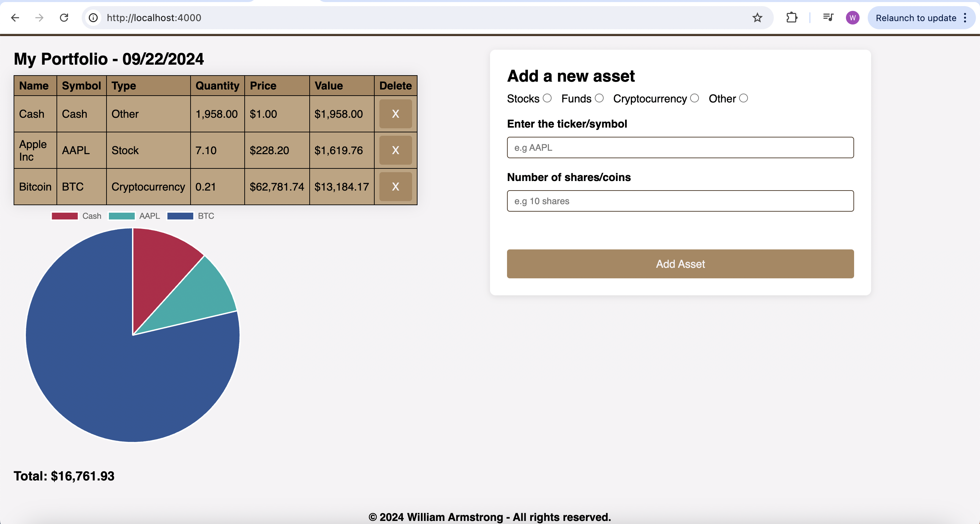Image resolution: width=980 pixels, height=524 pixels.
Task: Remove the Apple Inc asset using X
Action: [395, 150]
